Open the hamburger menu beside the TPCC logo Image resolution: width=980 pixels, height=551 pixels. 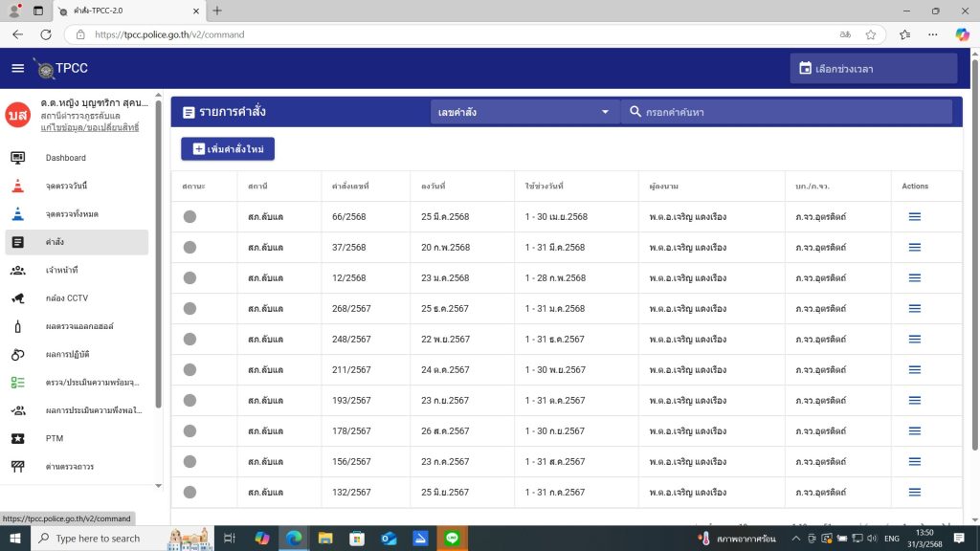tap(17, 68)
